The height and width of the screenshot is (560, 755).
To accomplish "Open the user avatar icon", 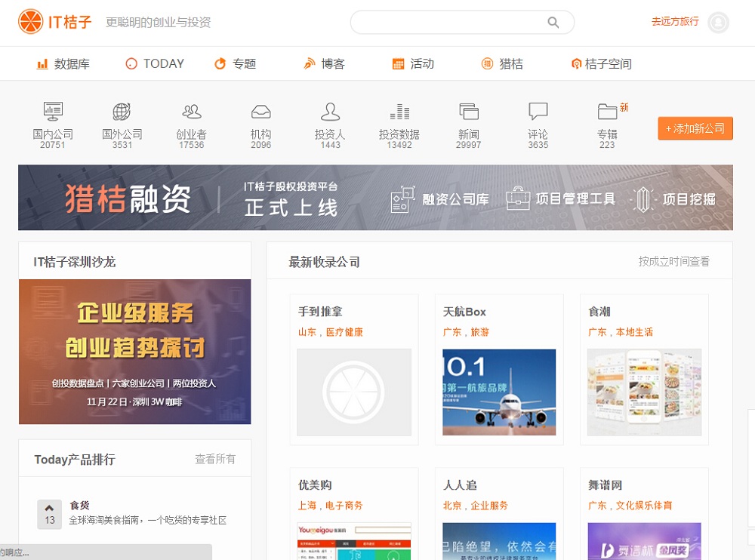I will (718, 22).
